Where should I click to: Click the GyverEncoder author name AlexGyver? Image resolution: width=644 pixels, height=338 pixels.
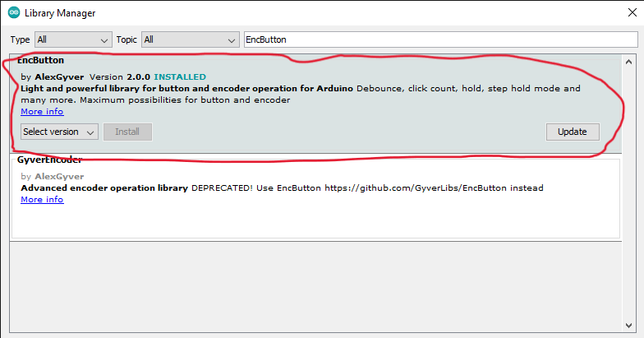pyautogui.click(x=59, y=176)
